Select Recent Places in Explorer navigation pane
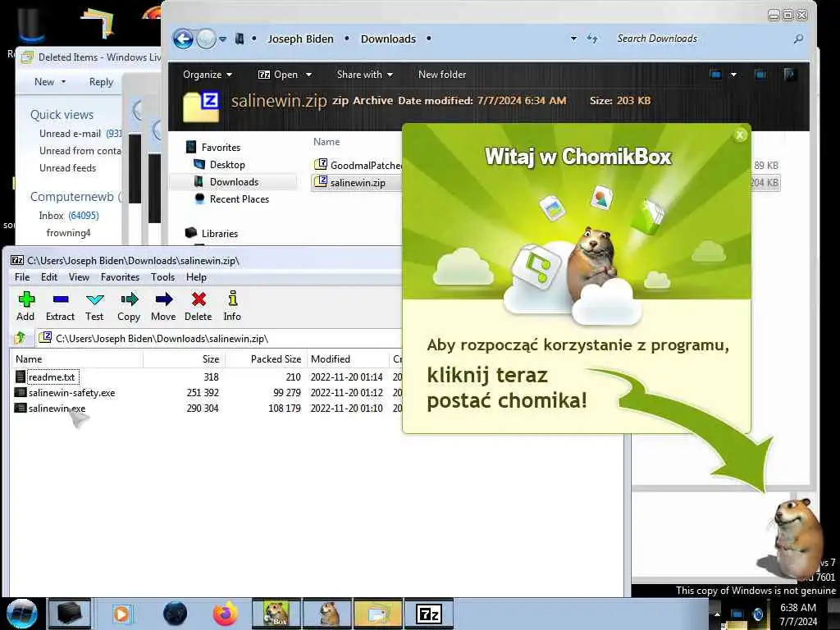The image size is (840, 630). click(240, 199)
